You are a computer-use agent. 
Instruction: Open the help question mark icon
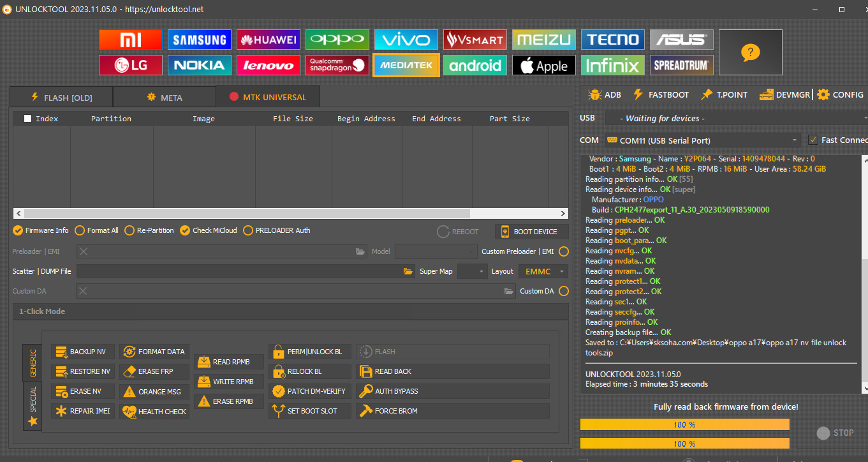(x=750, y=52)
